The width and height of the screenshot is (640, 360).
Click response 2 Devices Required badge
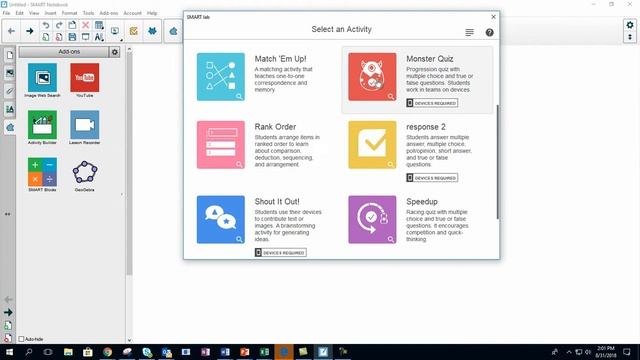point(432,178)
